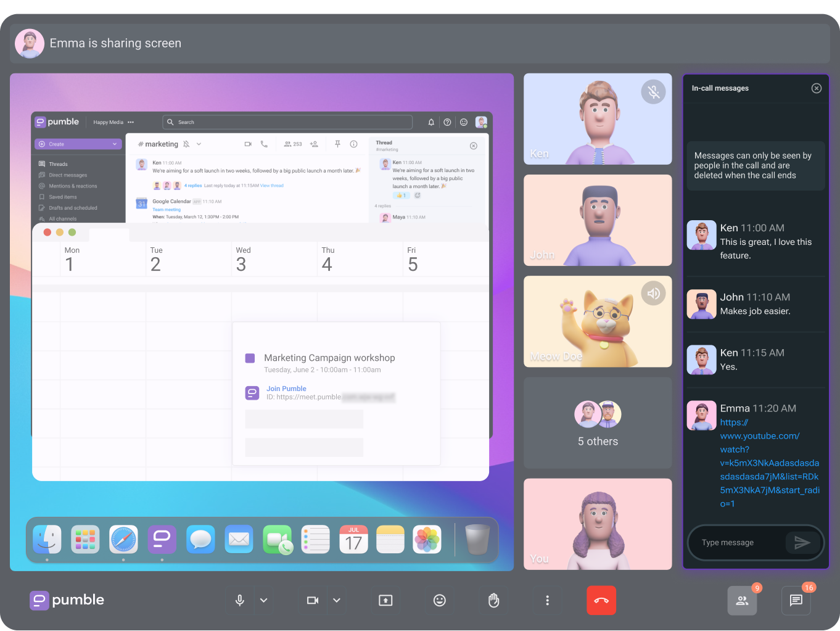Select Wed 3 in the calendar
Screen dimensions: 840x631
pyautogui.click(x=243, y=260)
